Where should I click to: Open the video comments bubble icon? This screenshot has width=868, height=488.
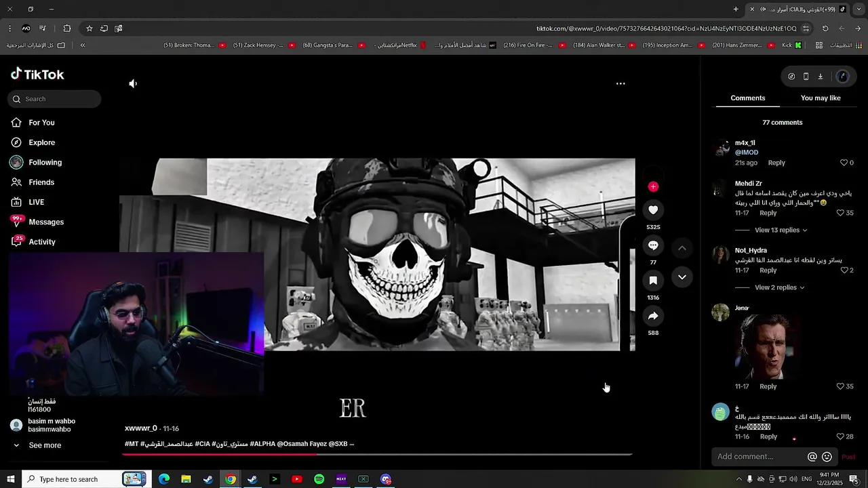coord(653,245)
